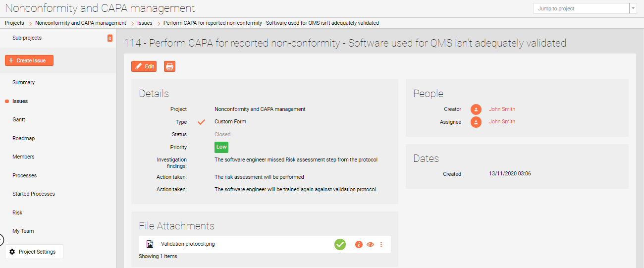644x268 pixels.
Task: Click the green Low priority label
Action: pos(221,147)
